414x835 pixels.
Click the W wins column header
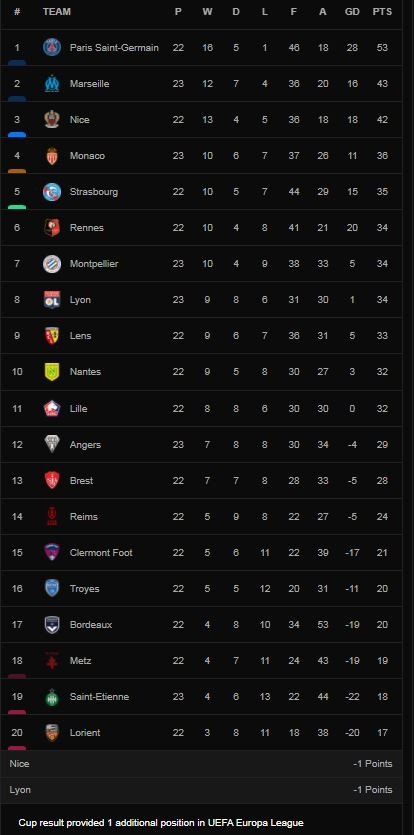tap(207, 12)
